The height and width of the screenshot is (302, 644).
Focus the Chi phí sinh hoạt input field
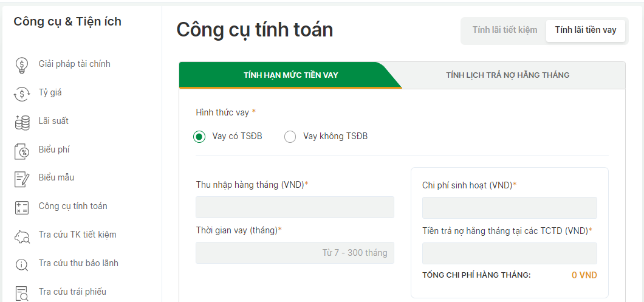[x=509, y=208]
